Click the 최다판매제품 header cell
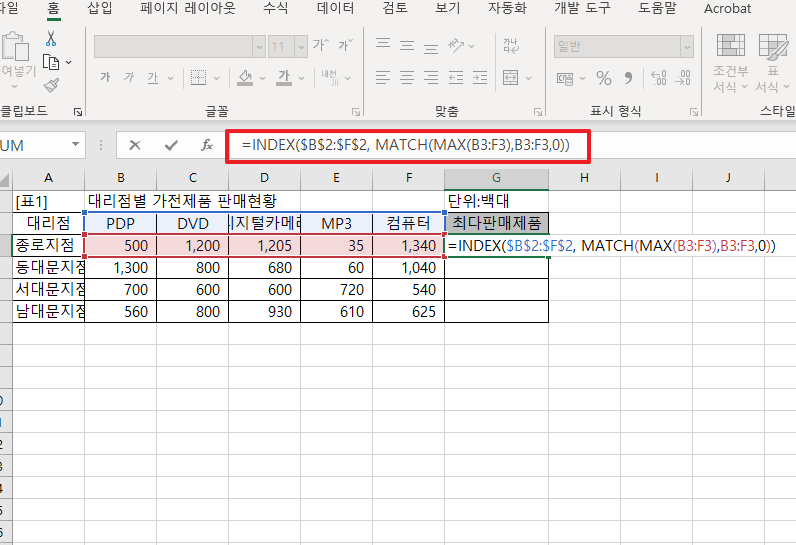This screenshot has height=545, width=796. pos(496,223)
